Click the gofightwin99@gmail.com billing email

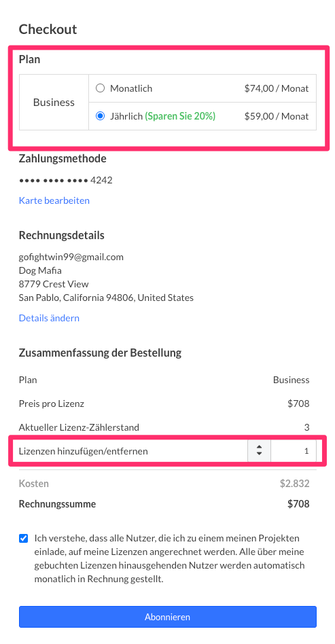pyautogui.click(x=71, y=257)
